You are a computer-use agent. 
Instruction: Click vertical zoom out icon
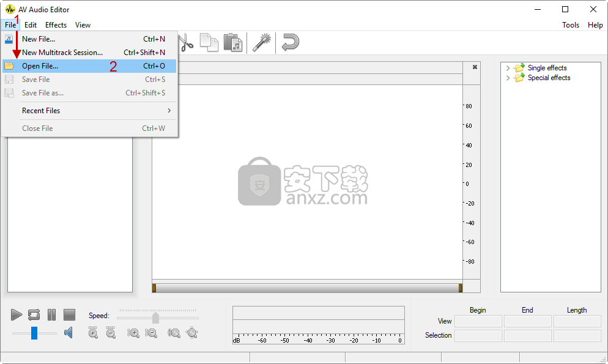(x=151, y=333)
